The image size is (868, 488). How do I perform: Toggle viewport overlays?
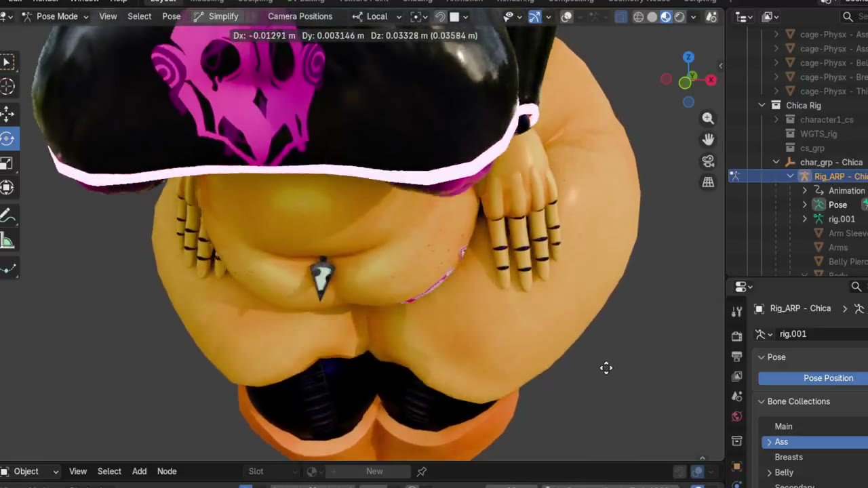(566, 17)
